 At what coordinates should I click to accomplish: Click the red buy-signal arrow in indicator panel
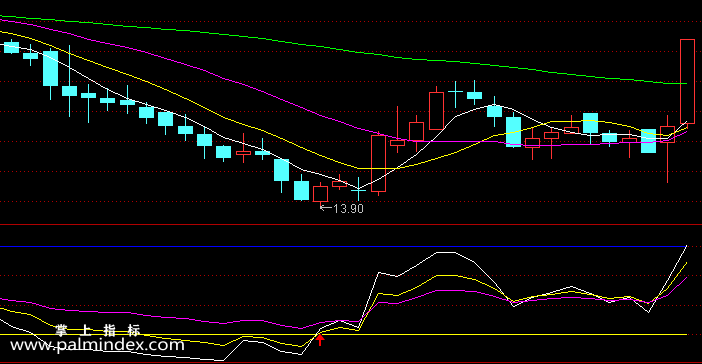[320, 339]
